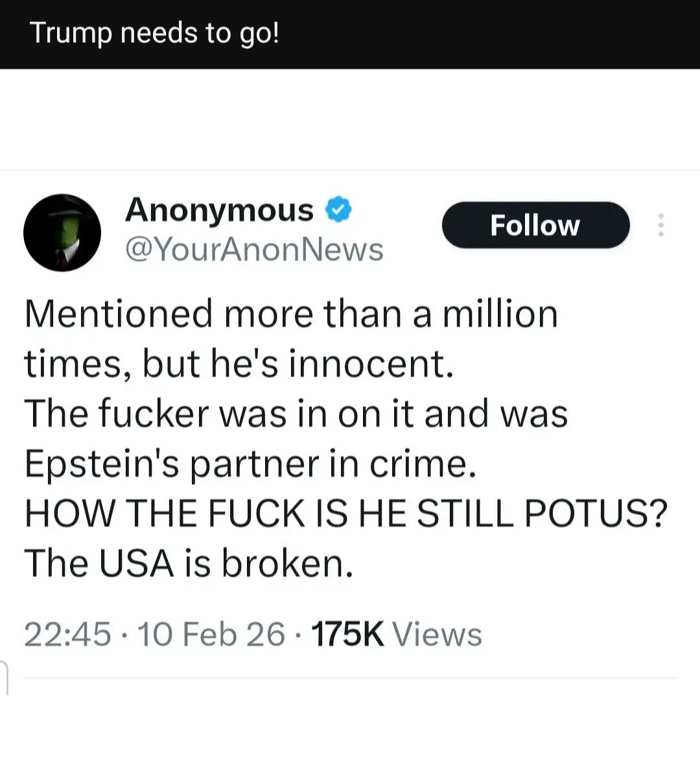700x764 pixels.
Task: Open the three-dot more options menu
Action: click(x=660, y=225)
